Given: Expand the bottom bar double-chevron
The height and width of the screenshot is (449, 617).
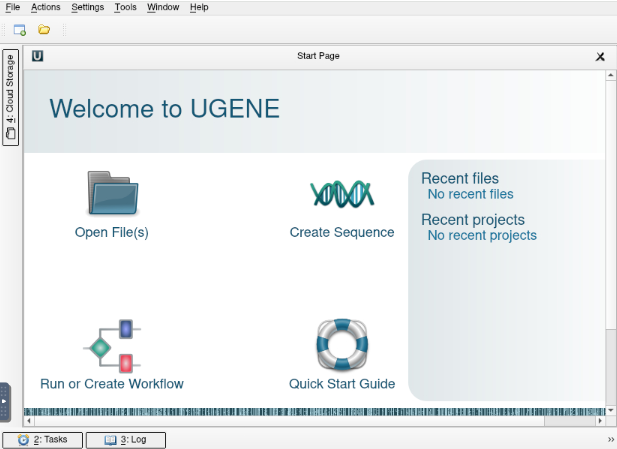Looking at the screenshot, I should (x=611, y=440).
